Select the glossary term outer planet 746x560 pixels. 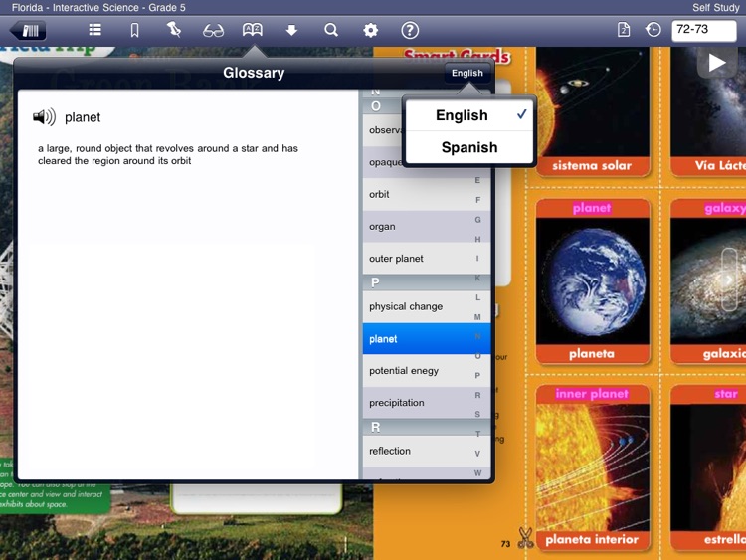click(x=426, y=259)
